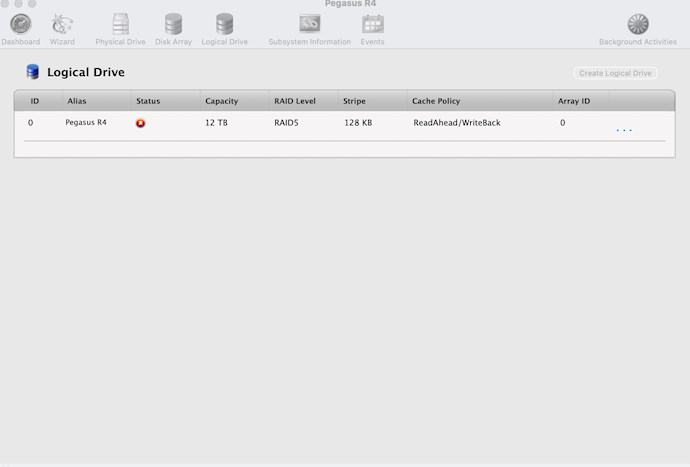View the Events log

point(372,24)
